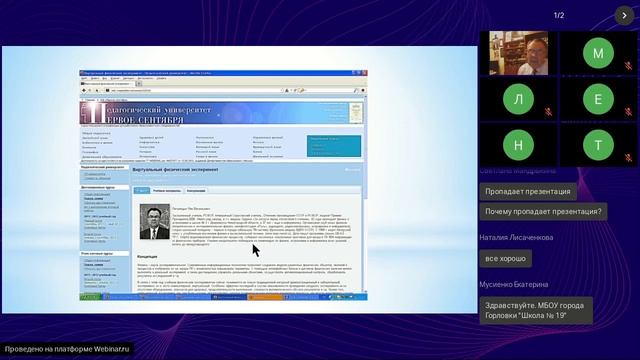Click the browser page vertical scrollbar
The width and height of the screenshot is (640, 360).
click(365, 193)
